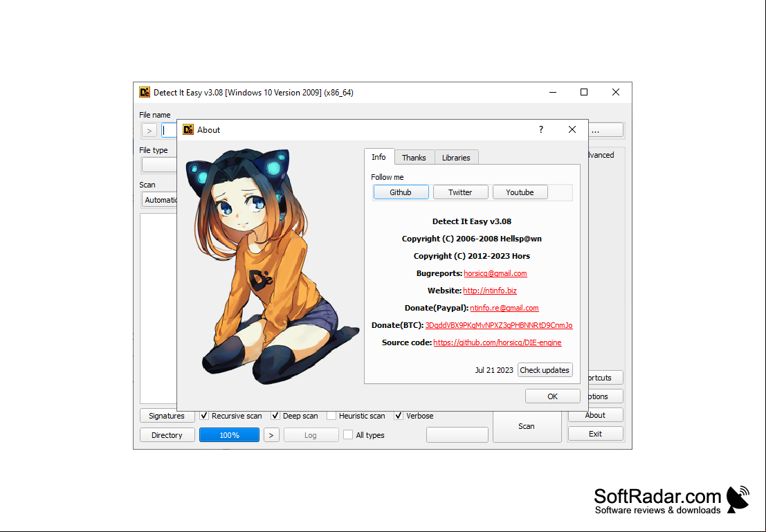Start a scan with the Scan button

click(x=527, y=426)
